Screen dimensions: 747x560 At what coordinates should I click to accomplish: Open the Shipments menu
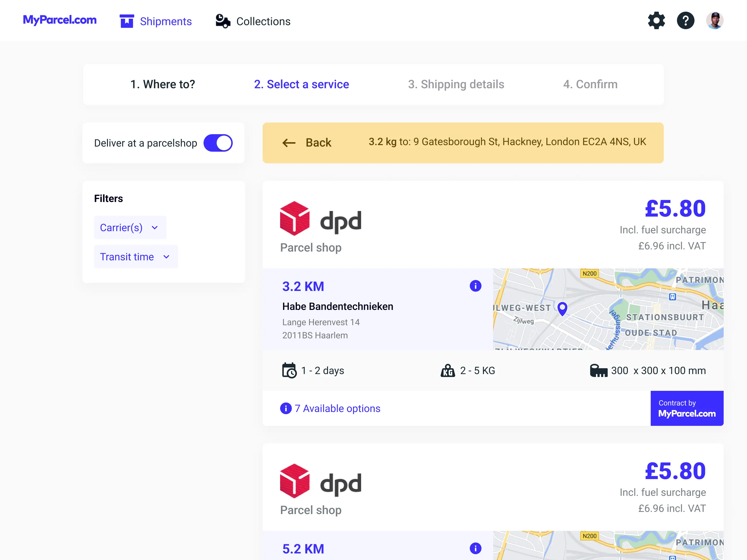tap(156, 21)
